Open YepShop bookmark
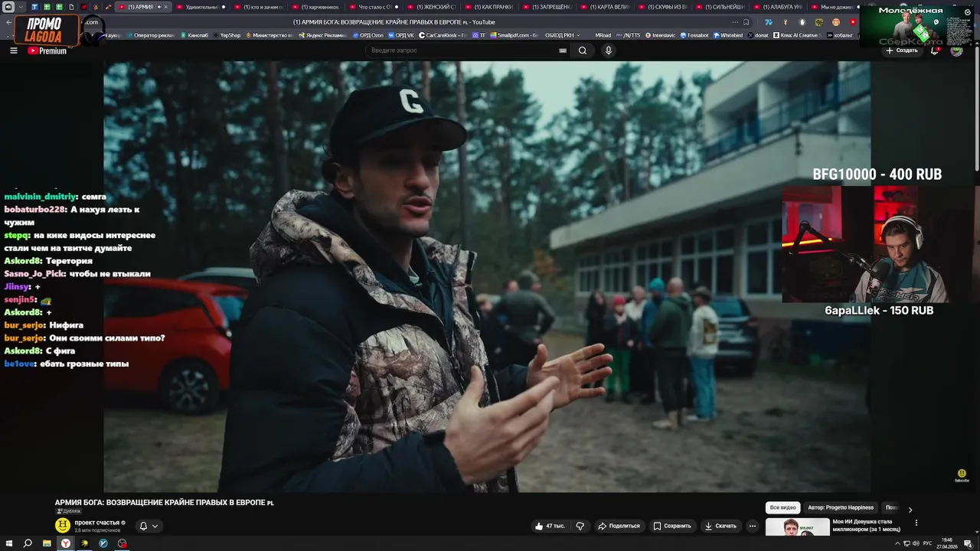 (226, 35)
